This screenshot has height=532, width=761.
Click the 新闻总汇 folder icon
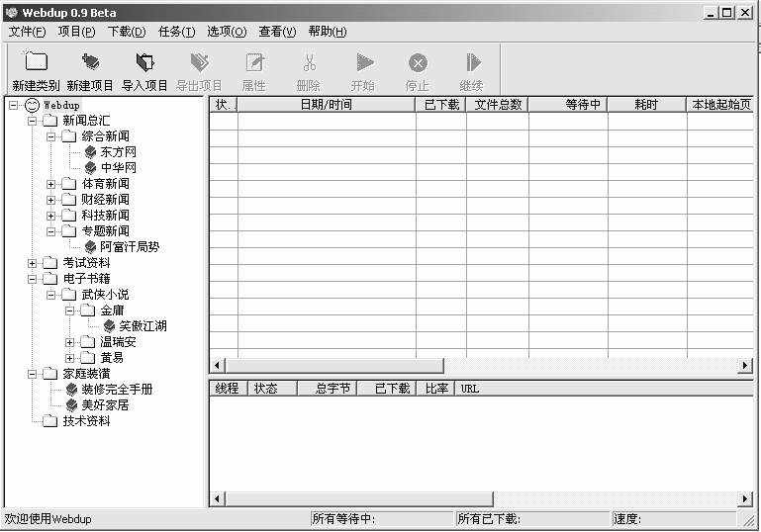point(50,121)
